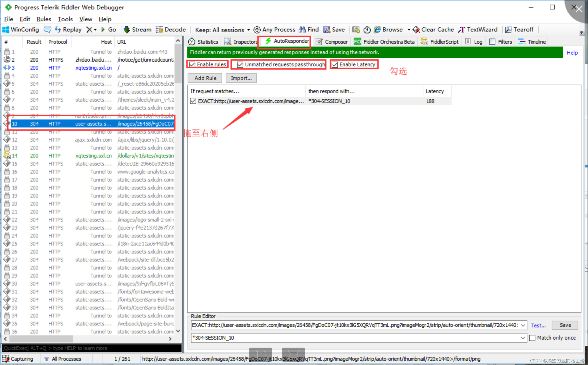The image size is (588, 365).
Task: Click session row 10 in session list
Action: tap(90, 124)
